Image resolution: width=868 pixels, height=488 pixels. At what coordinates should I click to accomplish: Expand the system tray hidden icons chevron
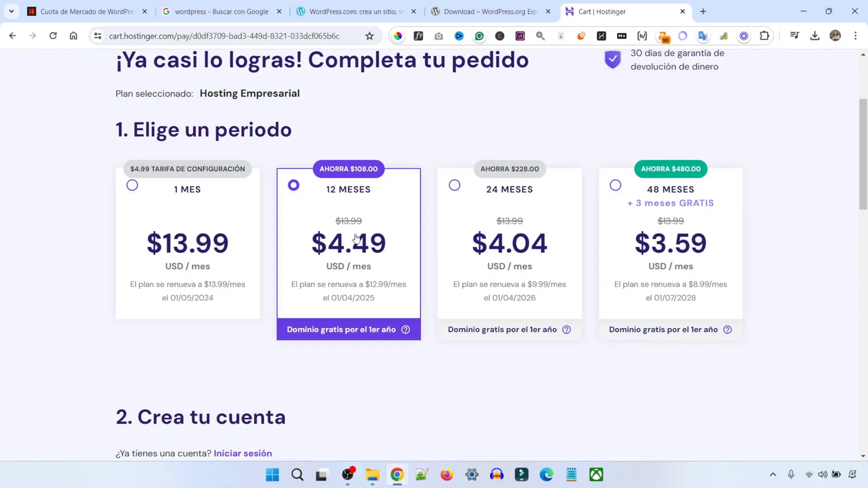(x=773, y=474)
